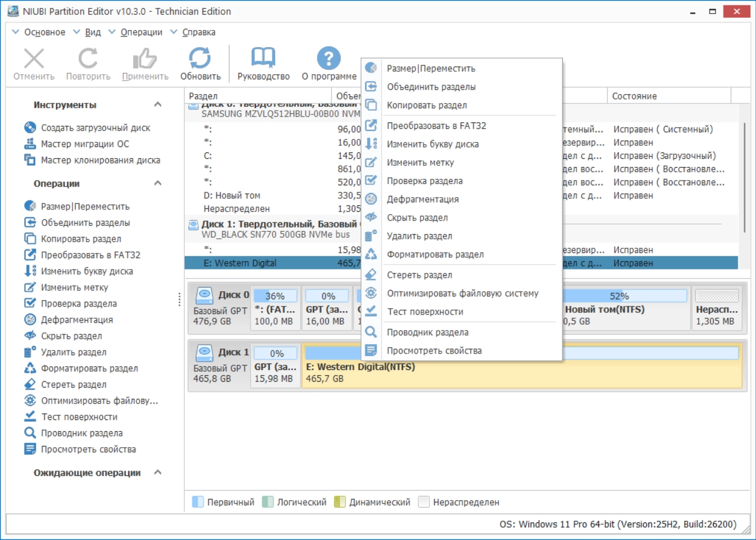
Task: Click the sidebar Изменить букву диска icon
Action: click(30, 271)
